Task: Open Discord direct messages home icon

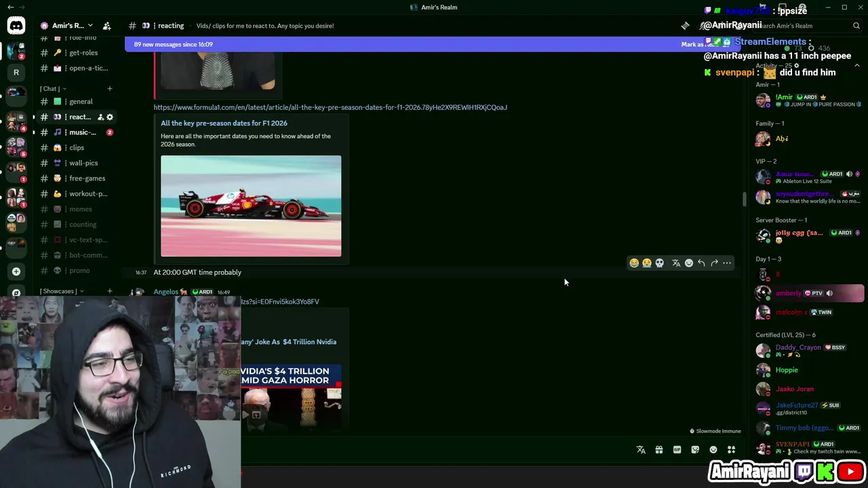Action: 16,26
